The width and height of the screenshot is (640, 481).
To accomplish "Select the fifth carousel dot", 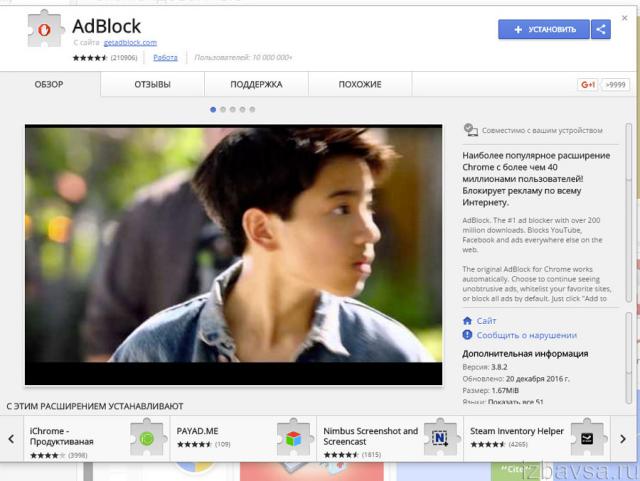I will coord(252,109).
